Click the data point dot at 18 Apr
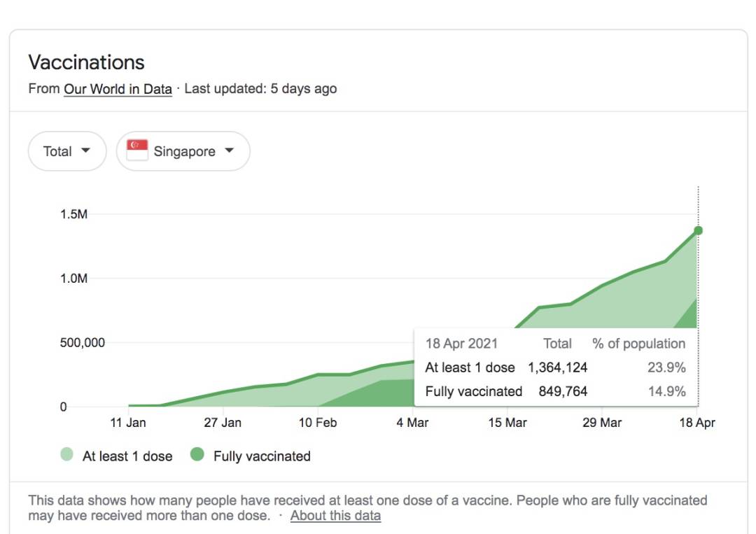 [698, 230]
